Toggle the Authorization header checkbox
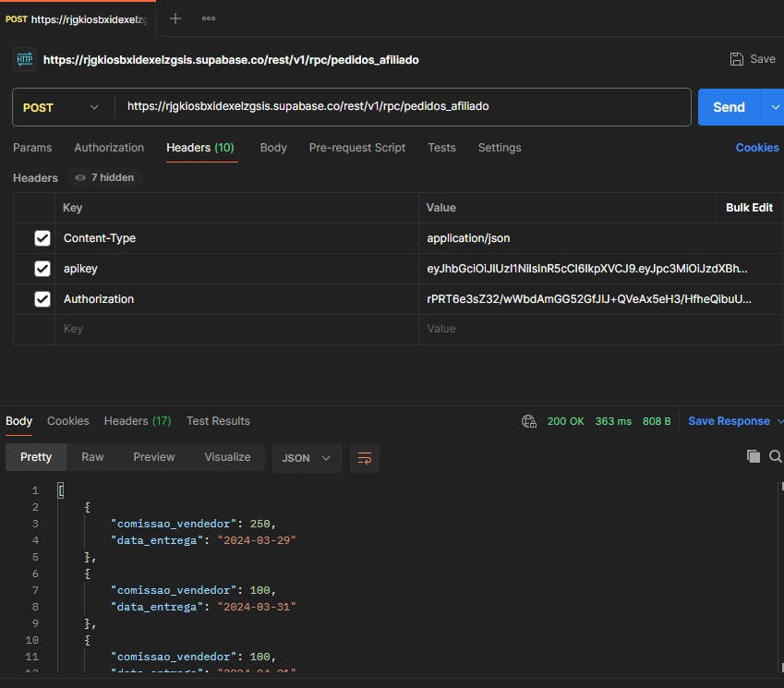The width and height of the screenshot is (784, 688). [x=42, y=299]
